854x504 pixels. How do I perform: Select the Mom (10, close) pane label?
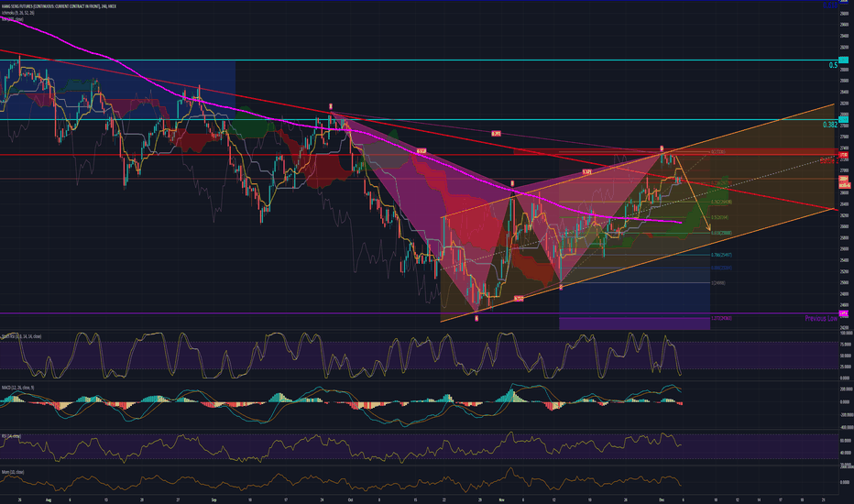[13, 472]
